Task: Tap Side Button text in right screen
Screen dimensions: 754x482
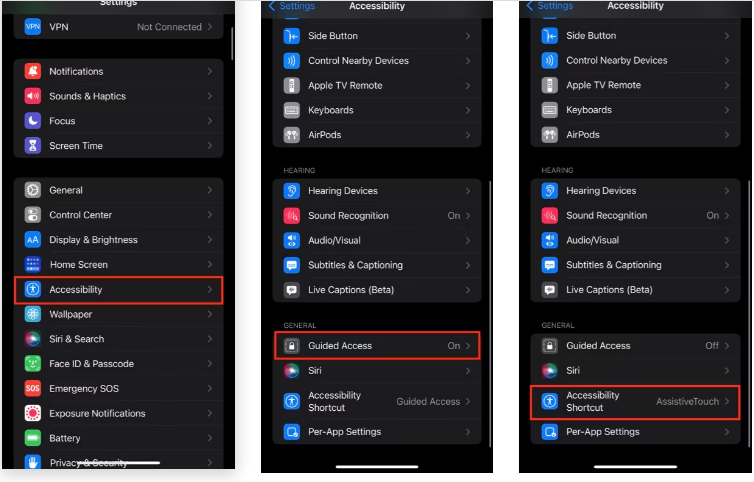Action: [x=591, y=36]
